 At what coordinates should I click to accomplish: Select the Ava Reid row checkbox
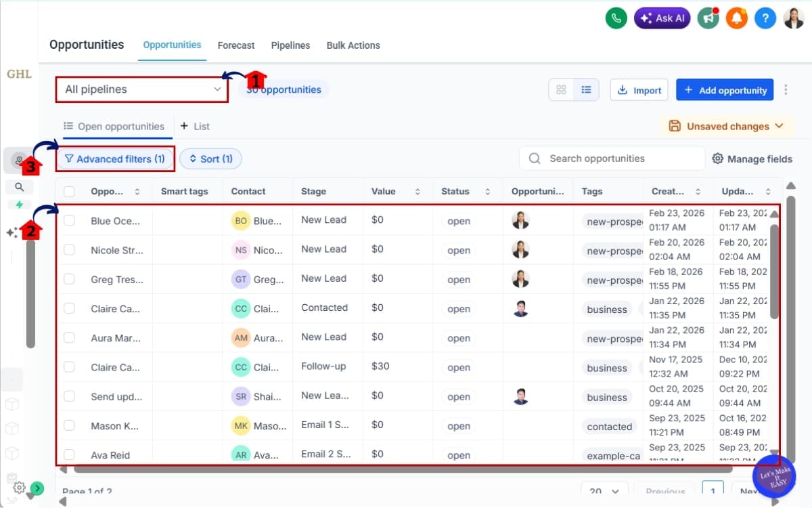point(69,454)
